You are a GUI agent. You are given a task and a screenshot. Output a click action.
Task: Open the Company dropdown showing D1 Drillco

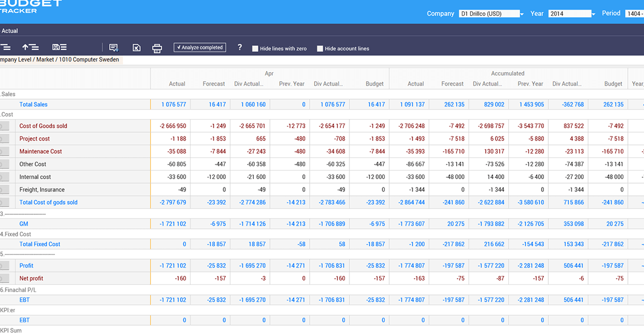tap(491, 13)
